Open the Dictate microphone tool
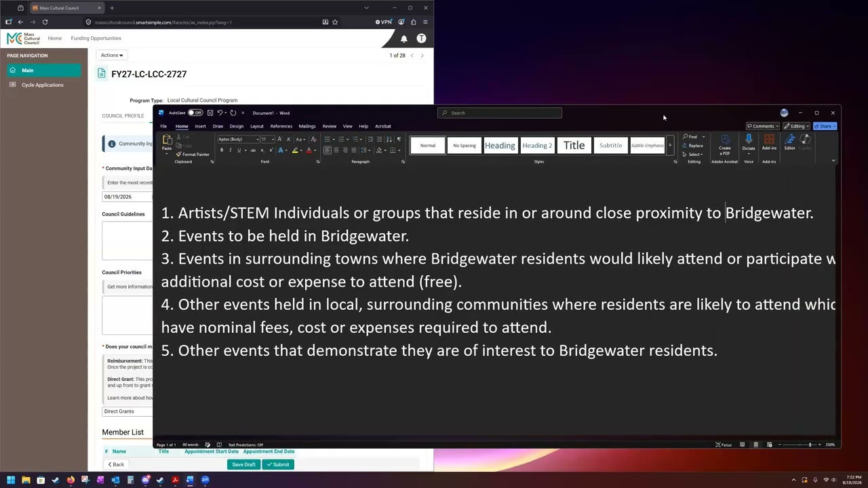Image resolution: width=868 pixels, height=488 pixels. click(x=749, y=142)
